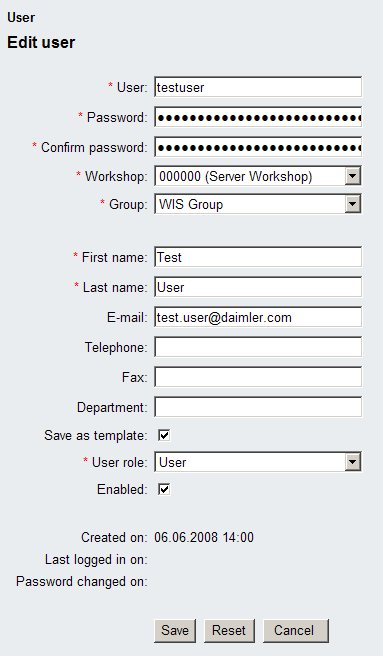Click the Reset button
Screen dimensions: 383x656
(x=229, y=630)
